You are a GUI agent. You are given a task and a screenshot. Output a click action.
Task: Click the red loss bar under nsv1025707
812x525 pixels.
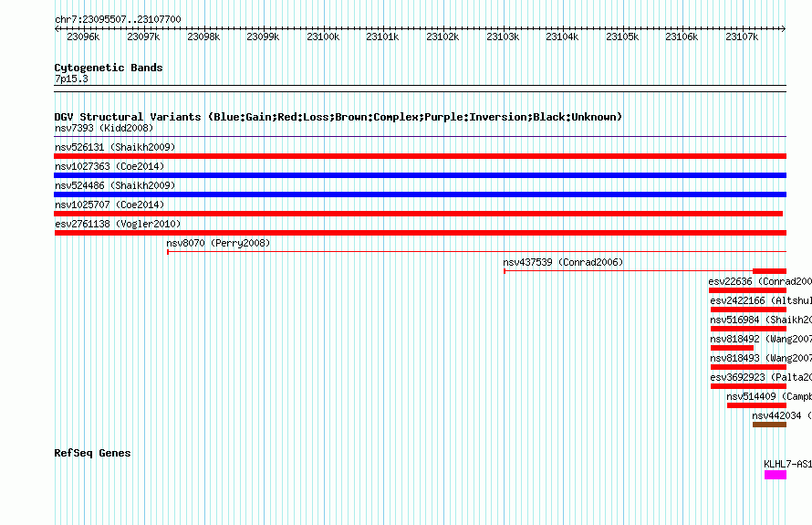pos(419,214)
